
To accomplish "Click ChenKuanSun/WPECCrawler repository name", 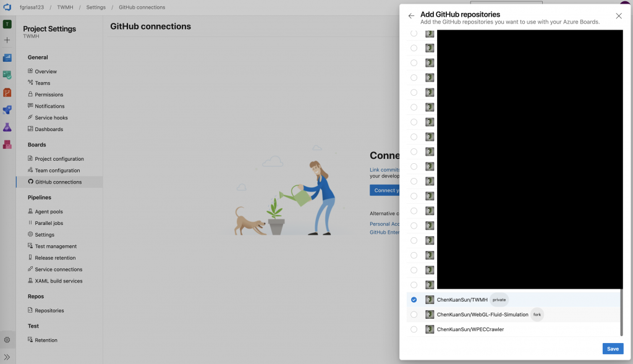I will (x=470, y=329).
